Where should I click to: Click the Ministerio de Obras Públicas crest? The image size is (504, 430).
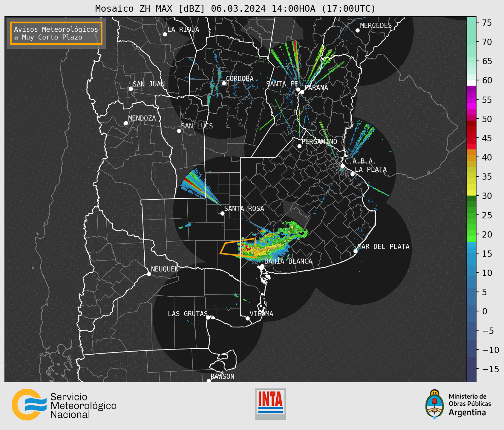pos(434,404)
